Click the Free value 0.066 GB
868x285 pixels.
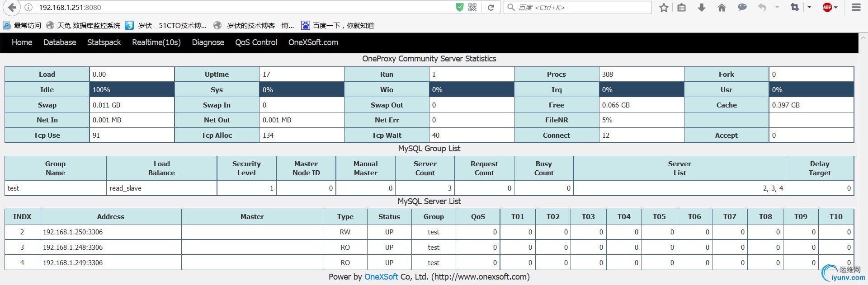tap(616, 105)
